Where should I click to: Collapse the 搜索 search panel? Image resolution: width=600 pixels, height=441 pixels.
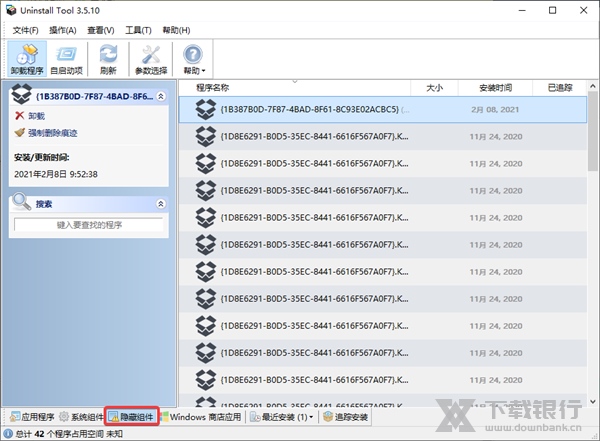[x=161, y=203]
